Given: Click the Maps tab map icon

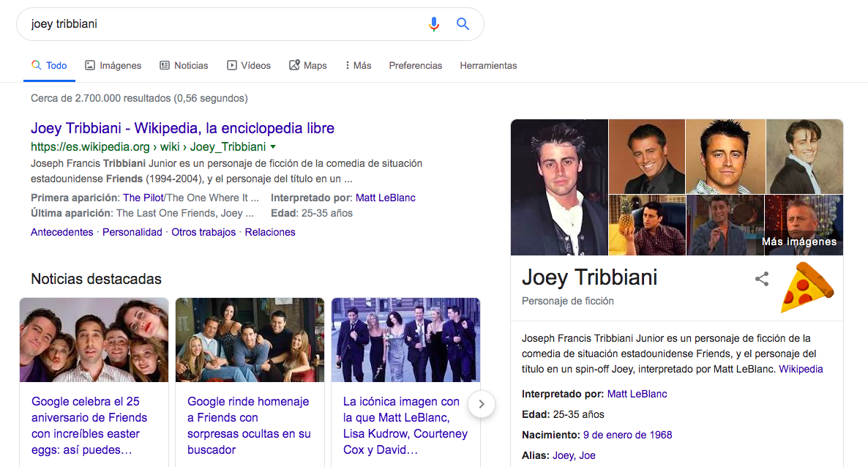Looking at the screenshot, I should coord(294,65).
